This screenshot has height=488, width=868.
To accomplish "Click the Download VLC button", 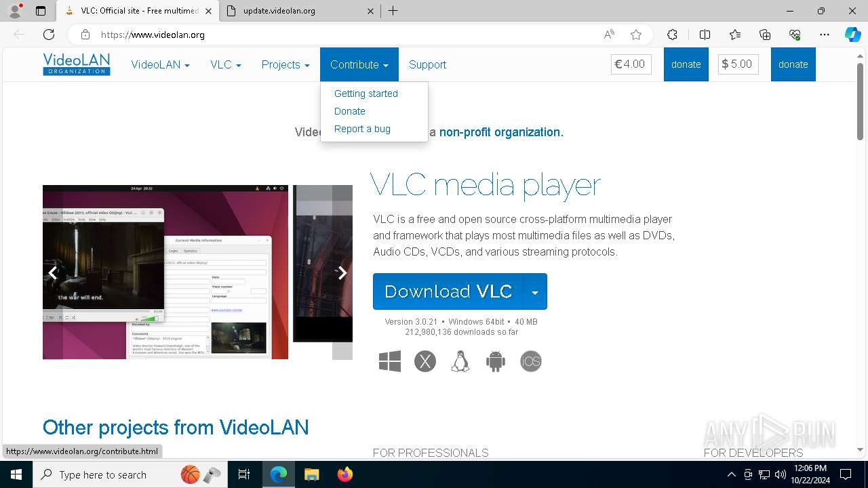I will pyautogui.click(x=448, y=291).
